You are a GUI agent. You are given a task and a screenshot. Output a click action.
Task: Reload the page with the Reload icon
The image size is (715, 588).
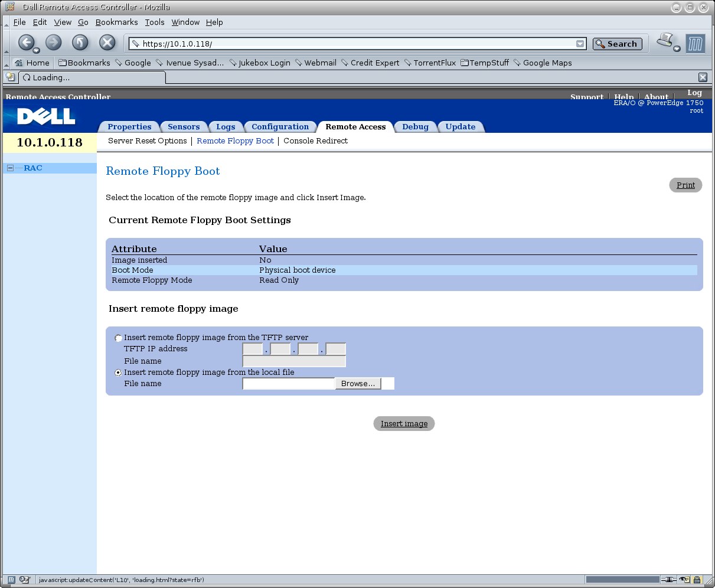coord(80,43)
